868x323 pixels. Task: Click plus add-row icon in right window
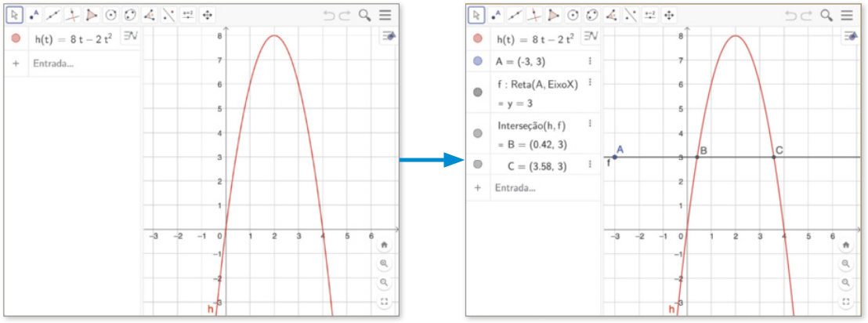coord(479,187)
